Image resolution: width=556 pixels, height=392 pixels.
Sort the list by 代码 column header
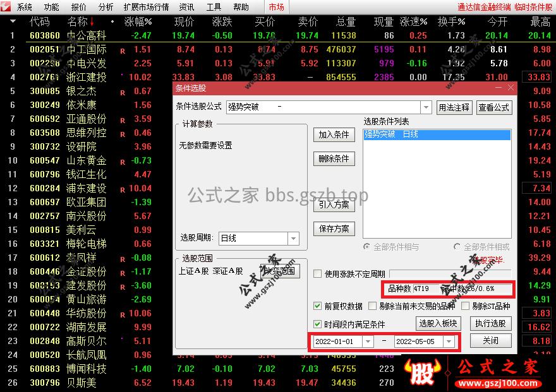click(39, 22)
